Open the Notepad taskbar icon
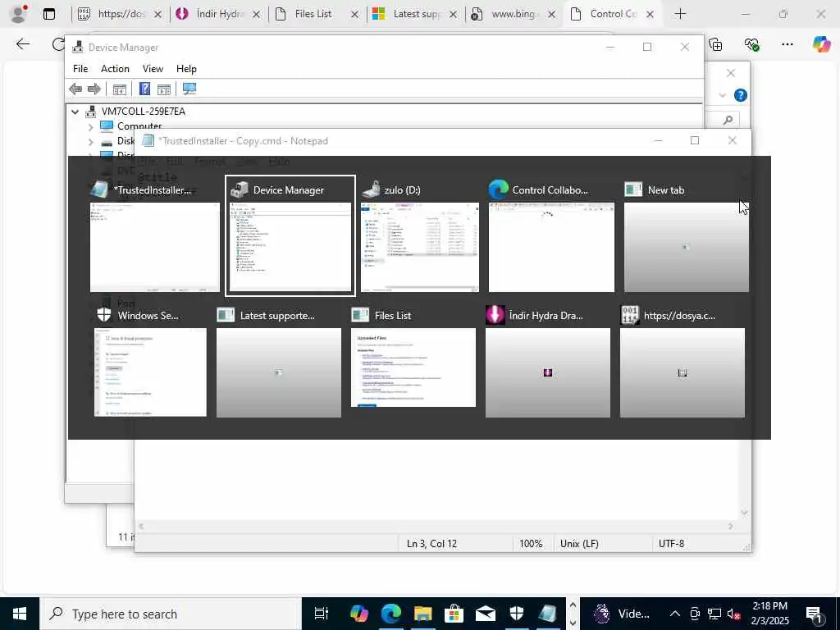 [548, 614]
